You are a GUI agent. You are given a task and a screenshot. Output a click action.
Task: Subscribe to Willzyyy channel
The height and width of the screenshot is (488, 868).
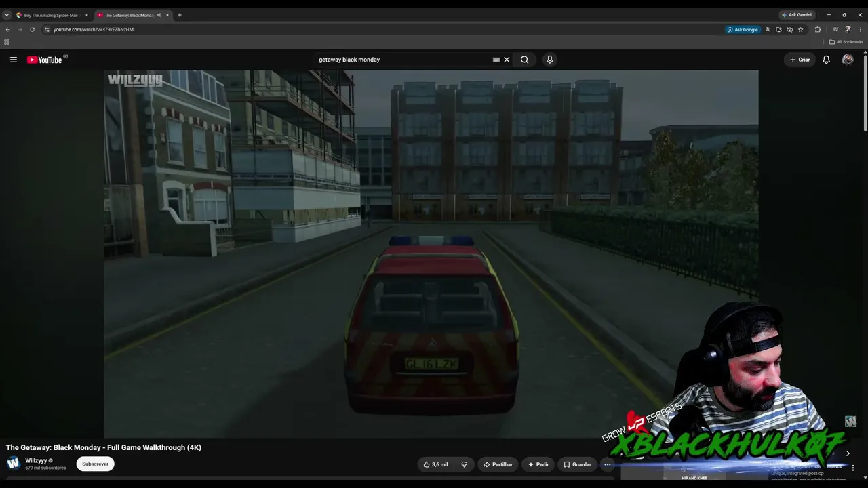(95, 464)
